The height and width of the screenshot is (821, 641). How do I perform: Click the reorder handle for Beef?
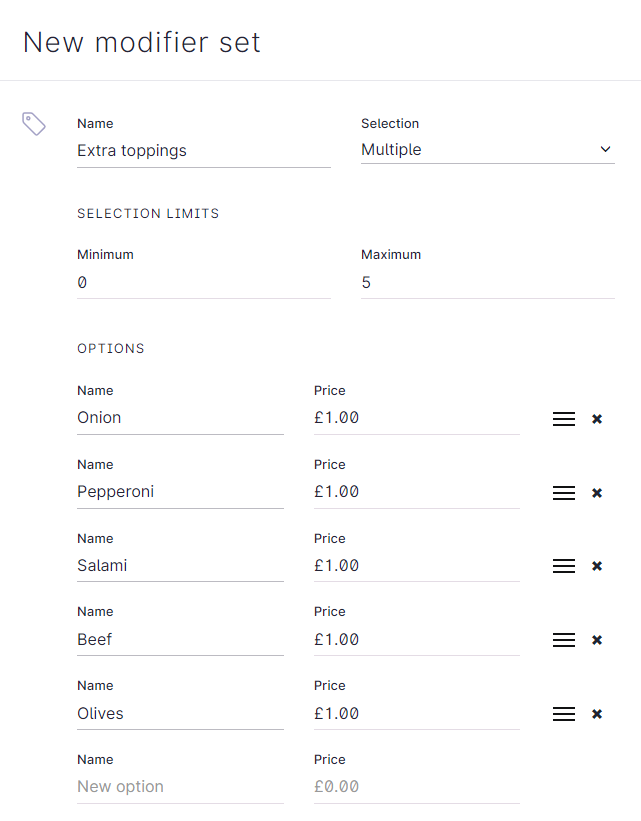pos(564,640)
